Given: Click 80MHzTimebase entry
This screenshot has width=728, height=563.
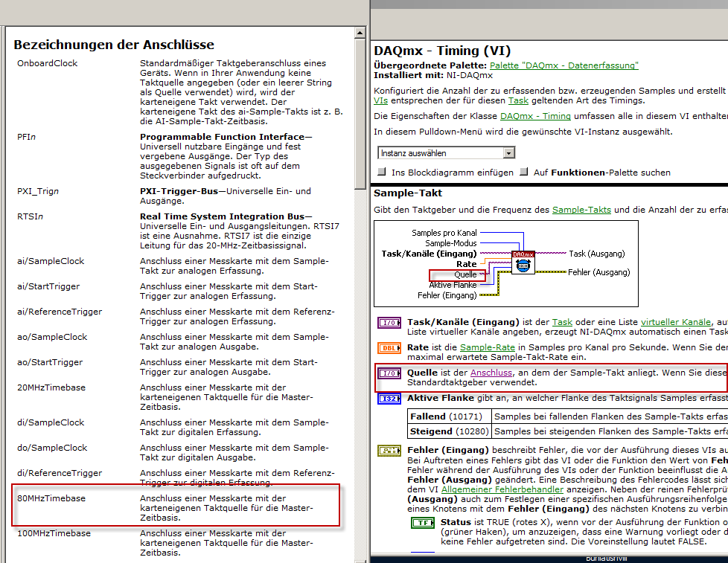Looking at the screenshot, I should (51, 498).
